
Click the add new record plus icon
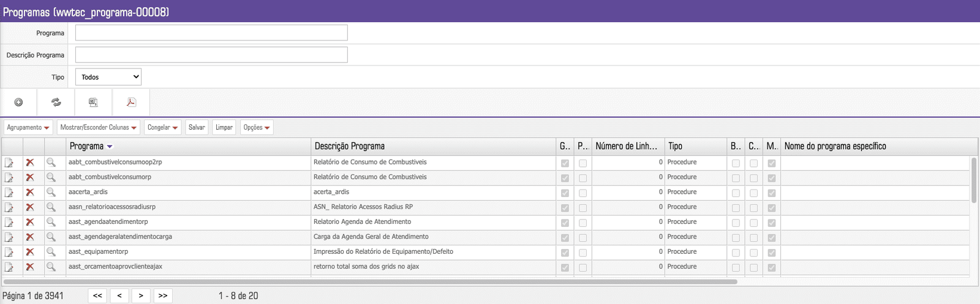[x=18, y=102]
